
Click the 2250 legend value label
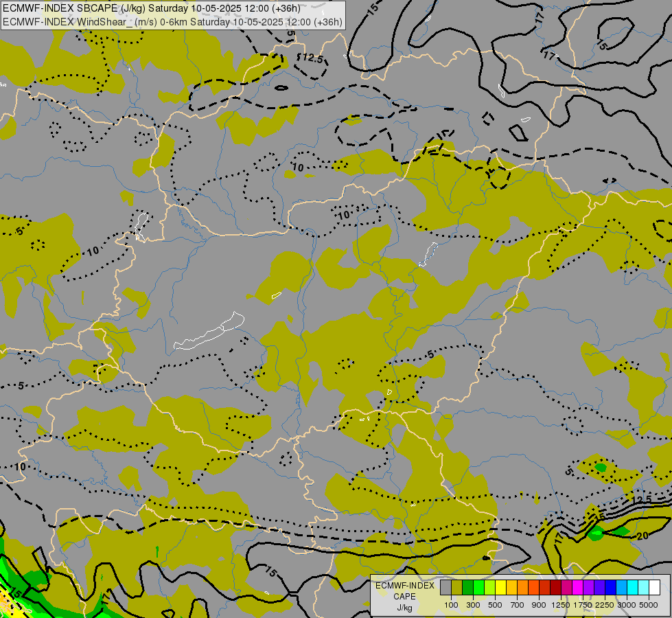(605, 605)
